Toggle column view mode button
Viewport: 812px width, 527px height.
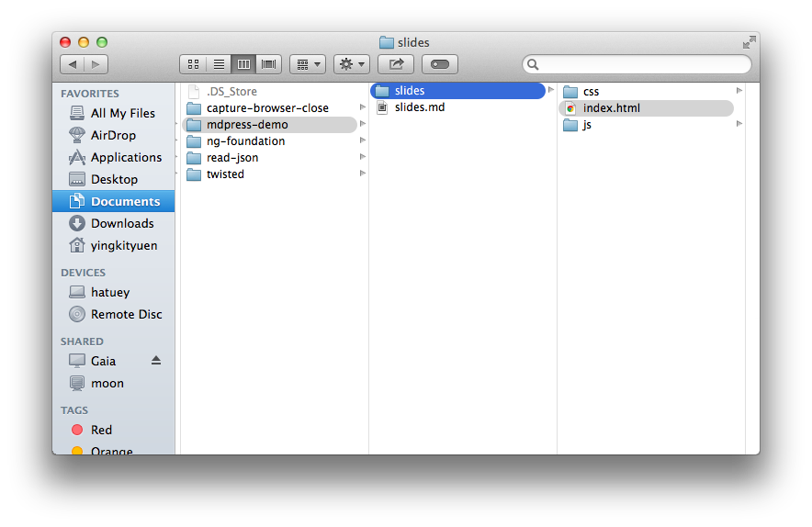point(243,64)
